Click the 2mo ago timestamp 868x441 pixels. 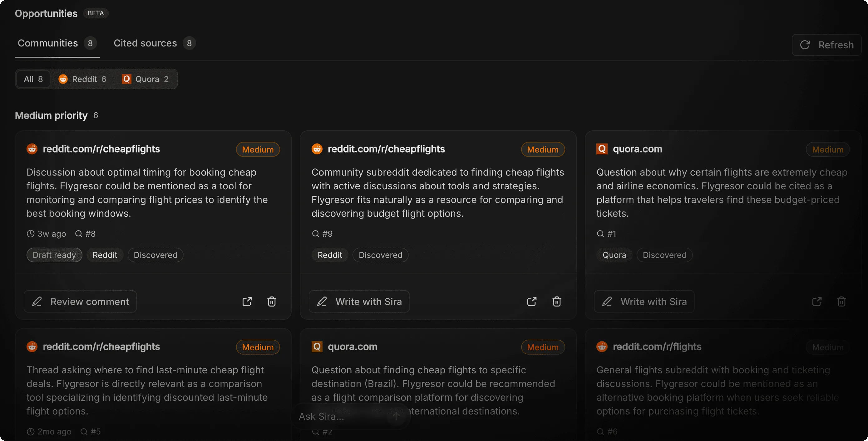[49, 431]
